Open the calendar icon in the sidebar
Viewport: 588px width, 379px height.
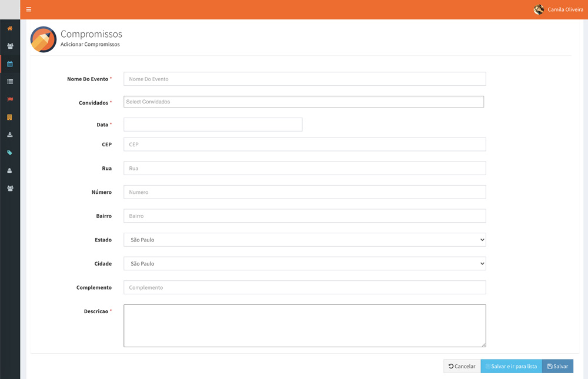click(x=10, y=63)
